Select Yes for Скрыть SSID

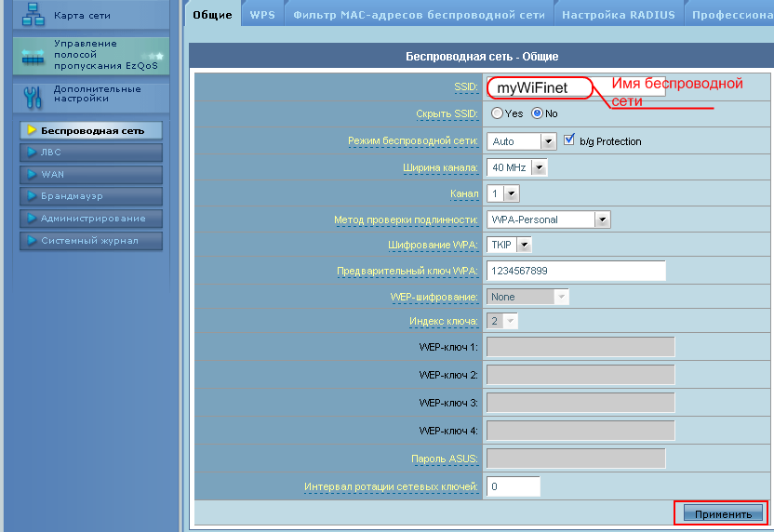497,113
